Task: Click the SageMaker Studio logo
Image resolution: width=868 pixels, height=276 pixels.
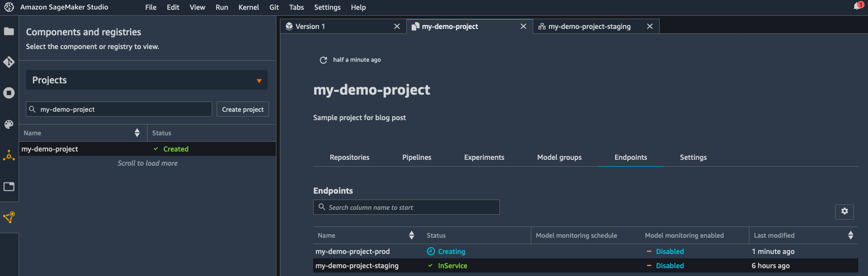Action: (x=9, y=7)
